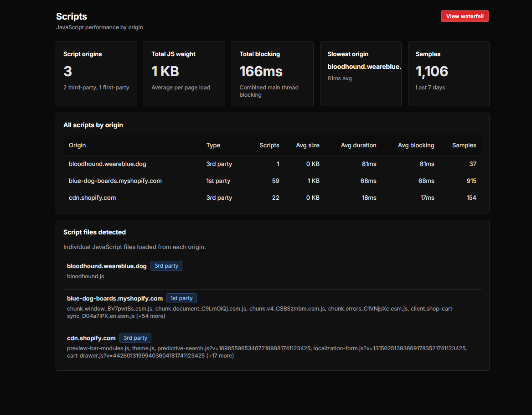Click the 3rd party badge beside bloodhound.weareblue.dog
Viewport: 532px width, 415px height.
point(166,265)
